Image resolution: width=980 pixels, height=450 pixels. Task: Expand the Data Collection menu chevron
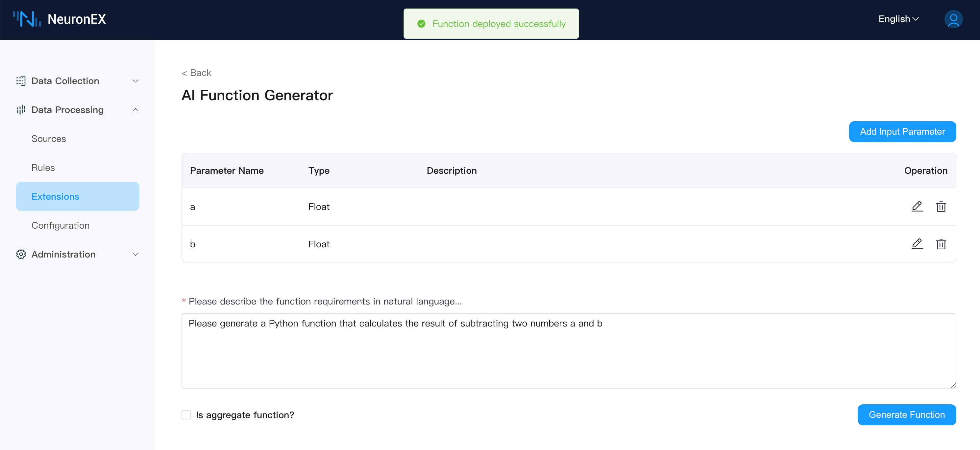[135, 81]
